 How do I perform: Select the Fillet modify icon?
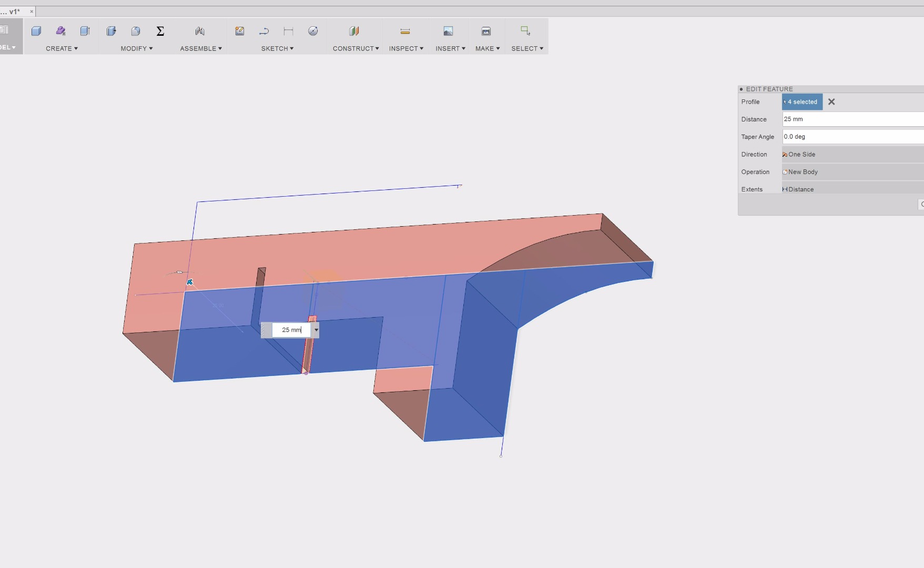pyautogui.click(x=136, y=31)
